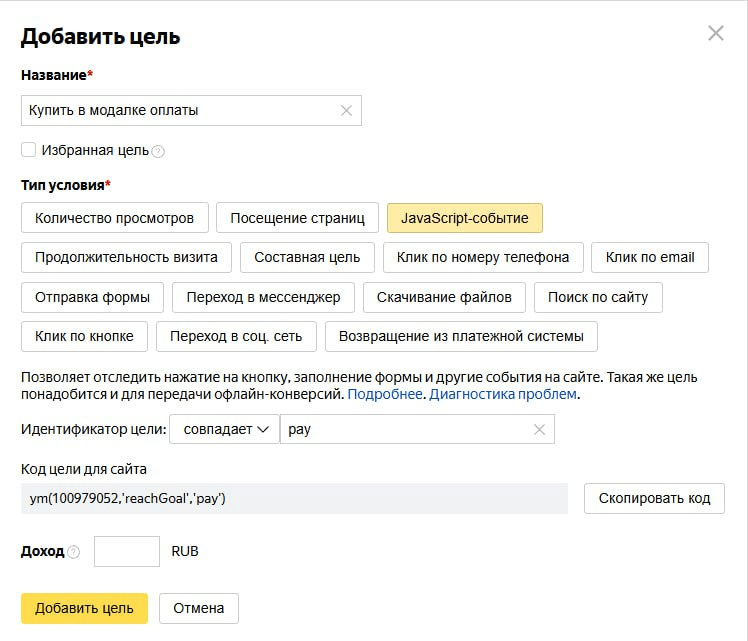This screenshot has width=748, height=641.
Task: Pick Отправка формы condition type
Action: click(92, 297)
